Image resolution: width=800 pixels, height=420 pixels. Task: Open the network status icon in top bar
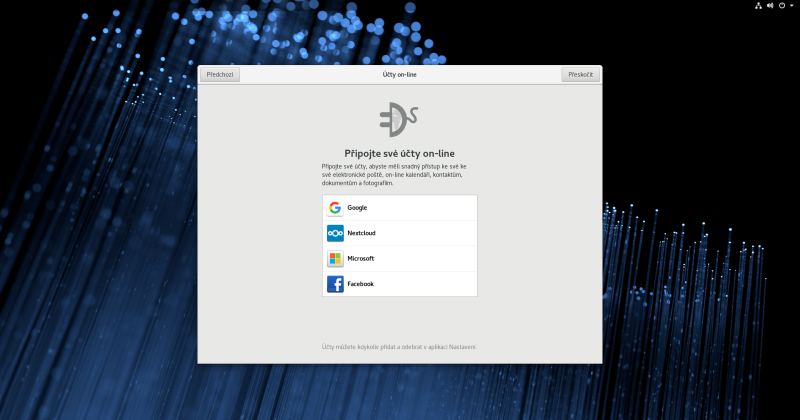coord(758,6)
